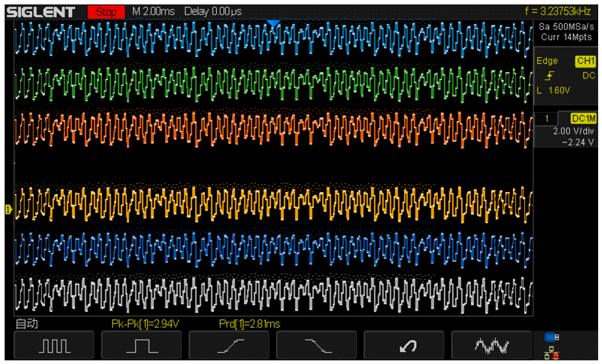Click the USB device status icon
This screenshot has height=364, width=602.
click(x=552, y=337)
